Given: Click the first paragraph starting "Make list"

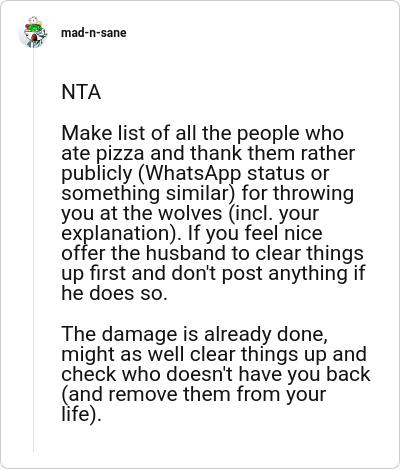Looking at the screenshot, I should pos(213,213).
